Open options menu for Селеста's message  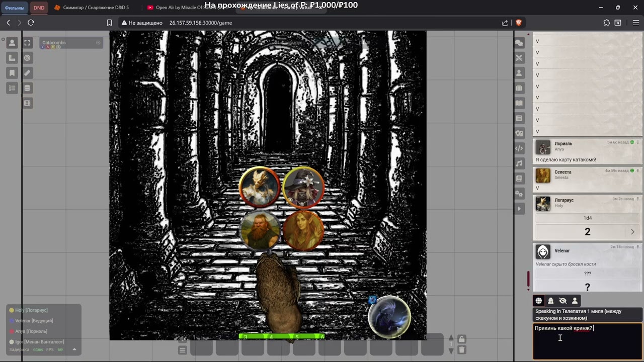pos(639,171)
